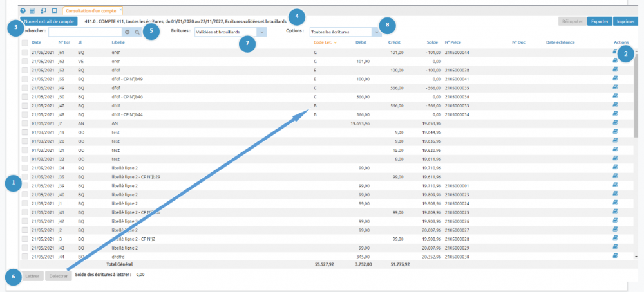Screen dimensions: 644x292
Task: Click the monitor screen icon in top toolbar
Action: (54, 11)
